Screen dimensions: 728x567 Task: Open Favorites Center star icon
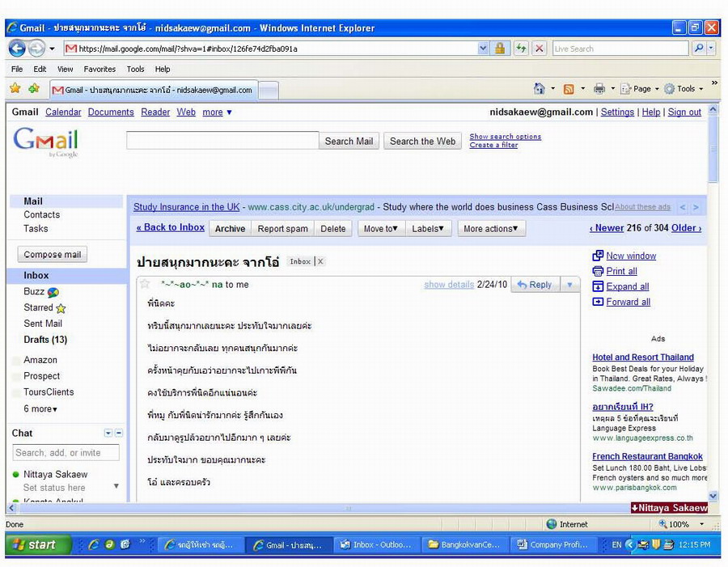pos(15,88)
